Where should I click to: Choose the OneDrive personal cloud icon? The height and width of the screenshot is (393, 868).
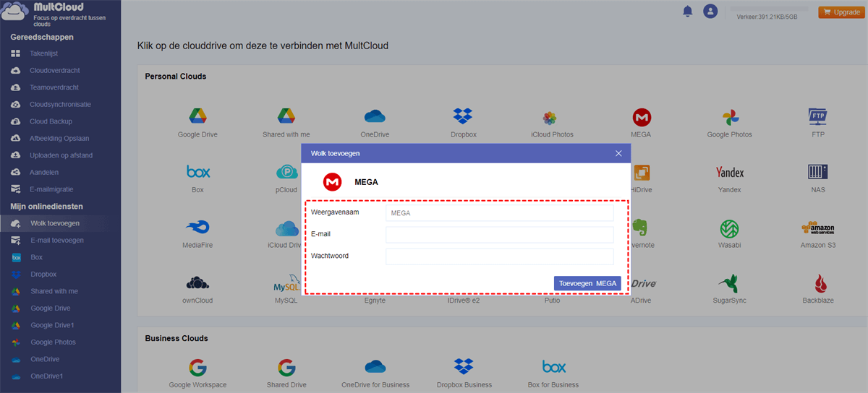(375, 116)
